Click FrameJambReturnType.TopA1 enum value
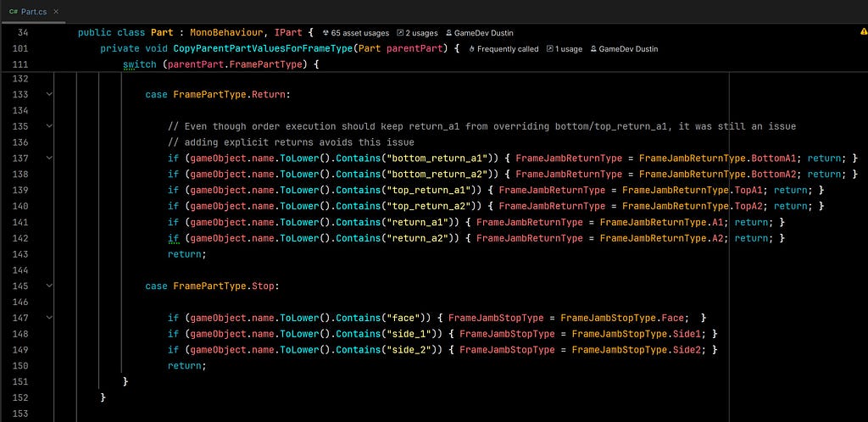 692,191
